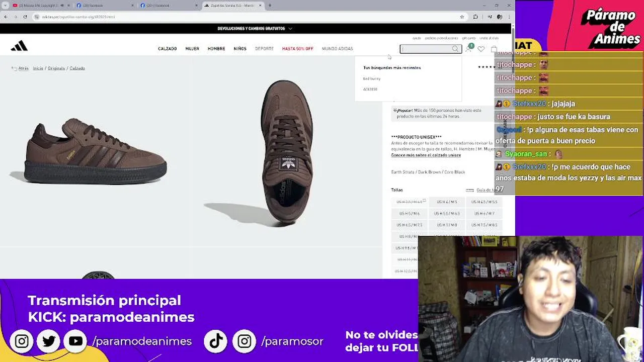Open the browser extensions icon
644x362 pixels.
tap(475, 17)
